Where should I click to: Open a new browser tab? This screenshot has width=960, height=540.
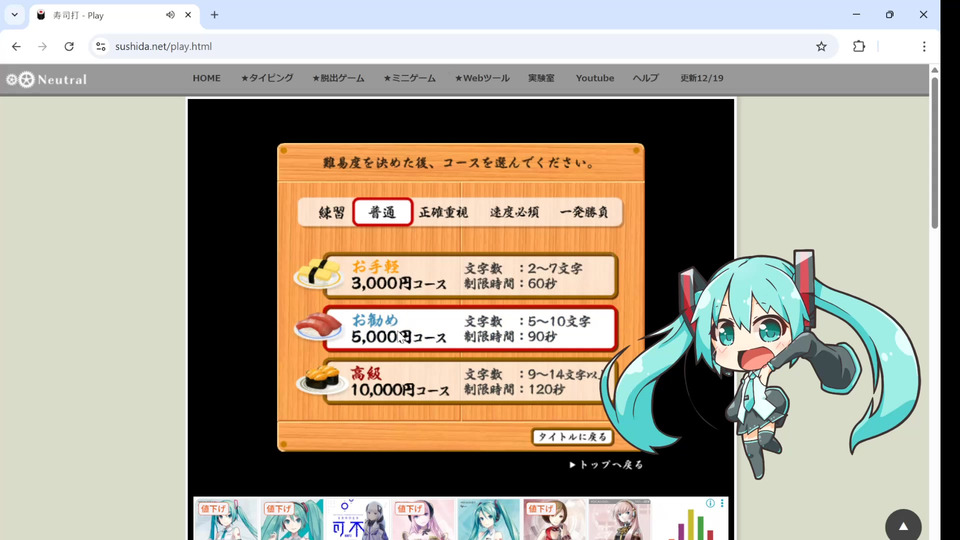(214, 15)
